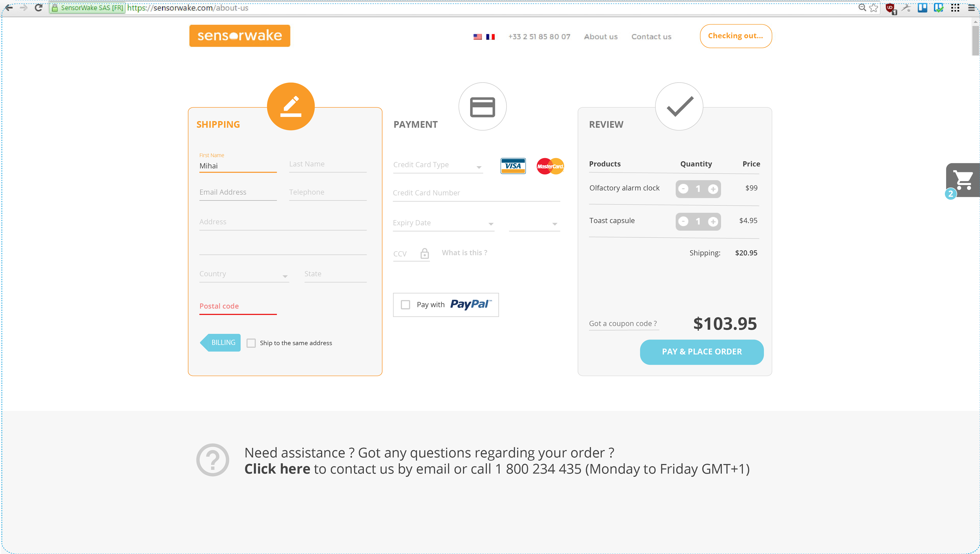Expand the Country dropdown
This screenshot has width=980, height=554.
click(x=244, y=274)
